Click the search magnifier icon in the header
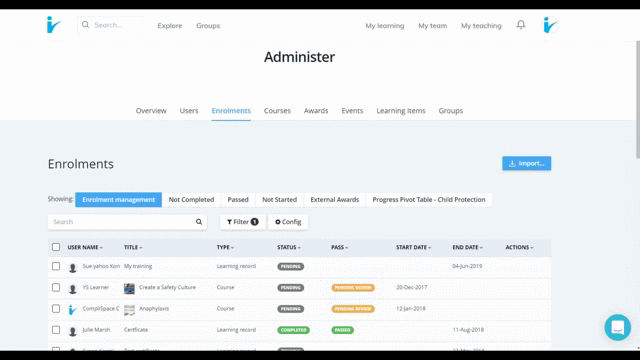Image resolution: width=640 pixels, height=360 pixels. (85, 25)
